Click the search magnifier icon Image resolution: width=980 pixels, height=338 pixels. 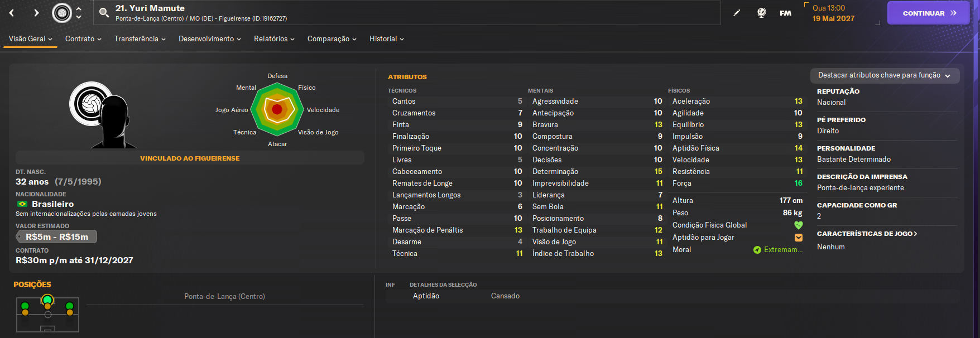click(x=104, y=13)
